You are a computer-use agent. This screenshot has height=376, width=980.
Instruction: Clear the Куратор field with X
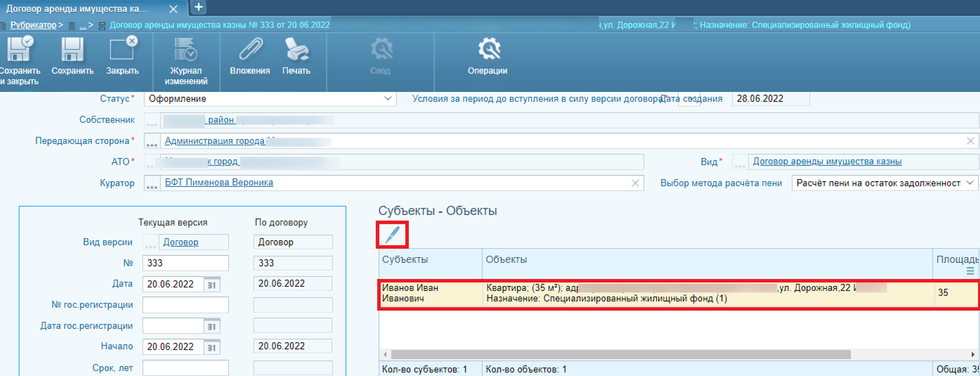click(635, 183)
